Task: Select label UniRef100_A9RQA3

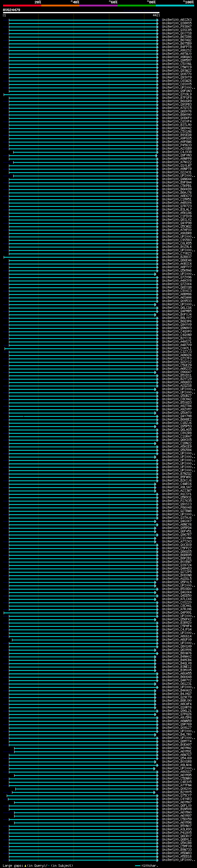Action: click(x=177, y=57)
